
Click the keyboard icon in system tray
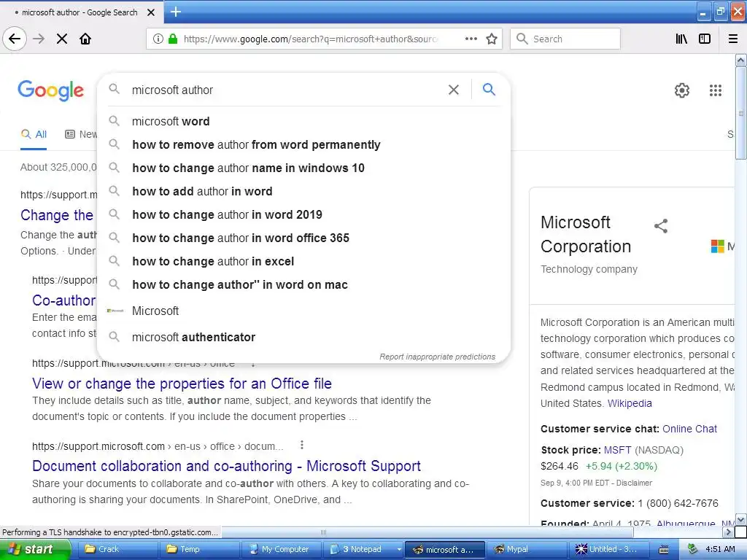pyautogui.click(x=664, y=550)
